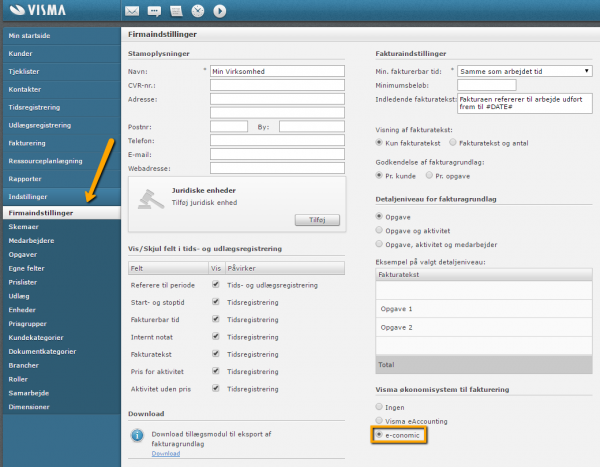Open Rapporter in sidebar
The width and height of the screenshot is (600, 467).
point(62,179)
